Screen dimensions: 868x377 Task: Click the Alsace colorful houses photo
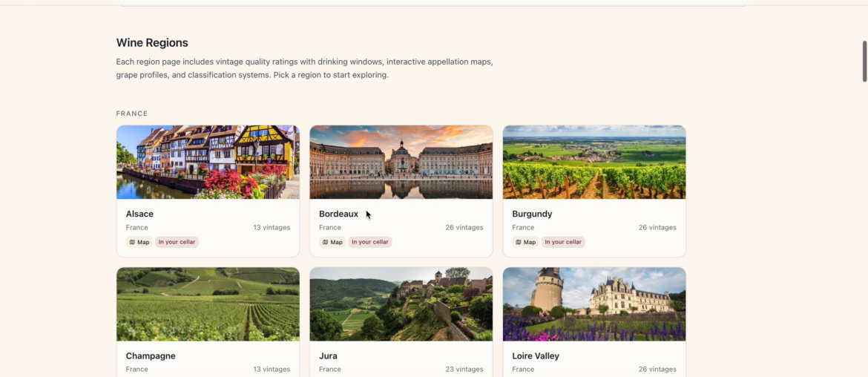(208, 162)
